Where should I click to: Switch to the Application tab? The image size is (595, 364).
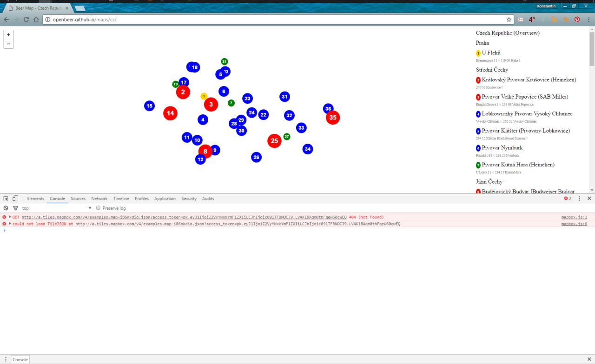(x=165, y=199)
